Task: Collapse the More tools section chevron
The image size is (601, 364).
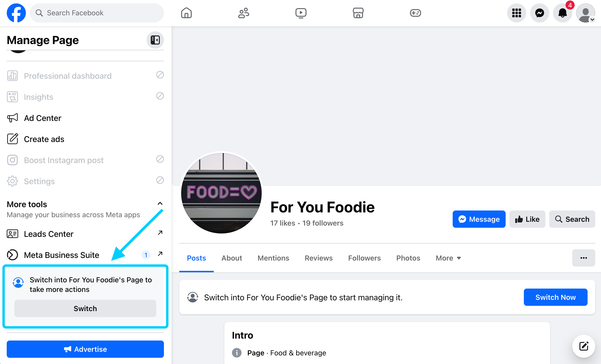Action: pyautogui.click(x=160, y=204)
